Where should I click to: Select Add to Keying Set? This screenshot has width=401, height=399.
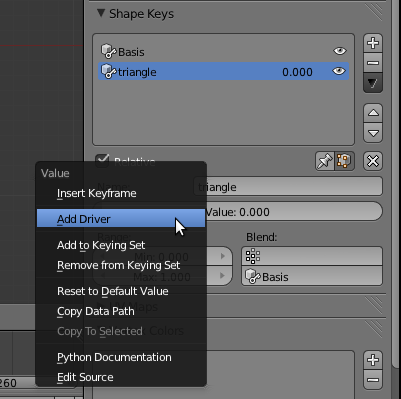(121, 245)
